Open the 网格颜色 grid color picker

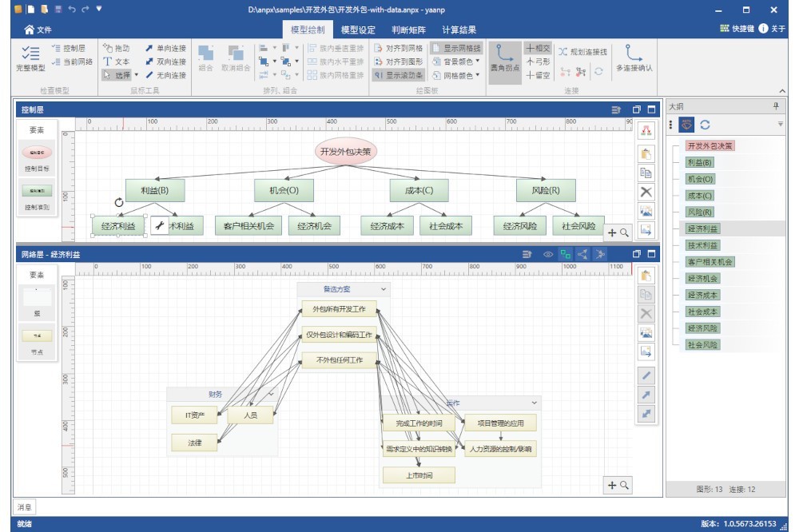(x=457, y=75)
